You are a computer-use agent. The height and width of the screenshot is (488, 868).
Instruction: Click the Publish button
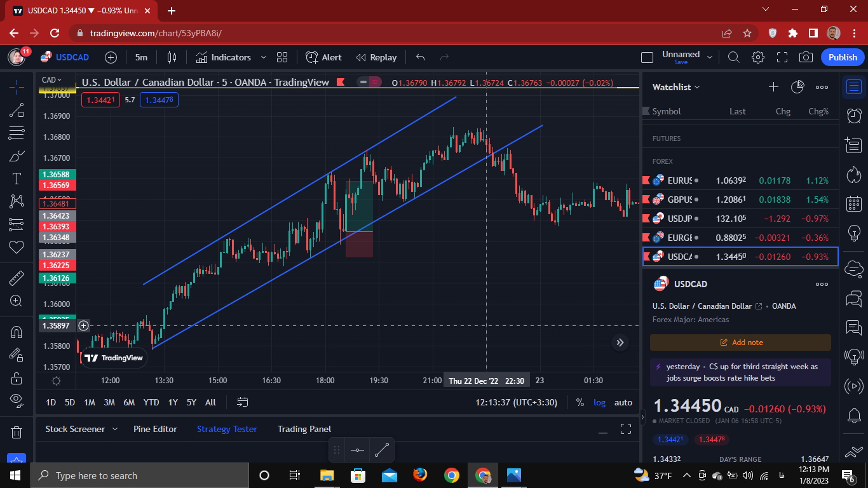843,57
